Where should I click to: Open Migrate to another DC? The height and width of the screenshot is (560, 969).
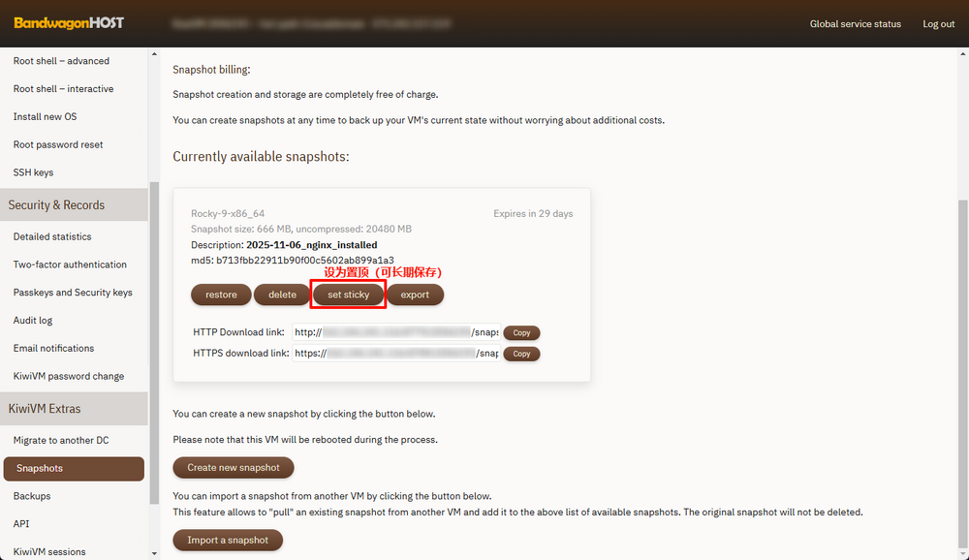pos(61,440)
